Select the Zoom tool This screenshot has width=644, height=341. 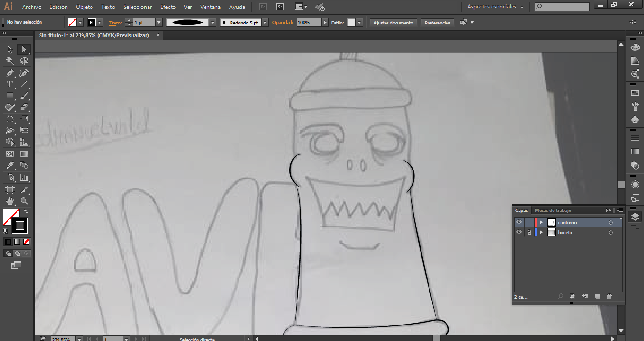(x=24, y=201)
